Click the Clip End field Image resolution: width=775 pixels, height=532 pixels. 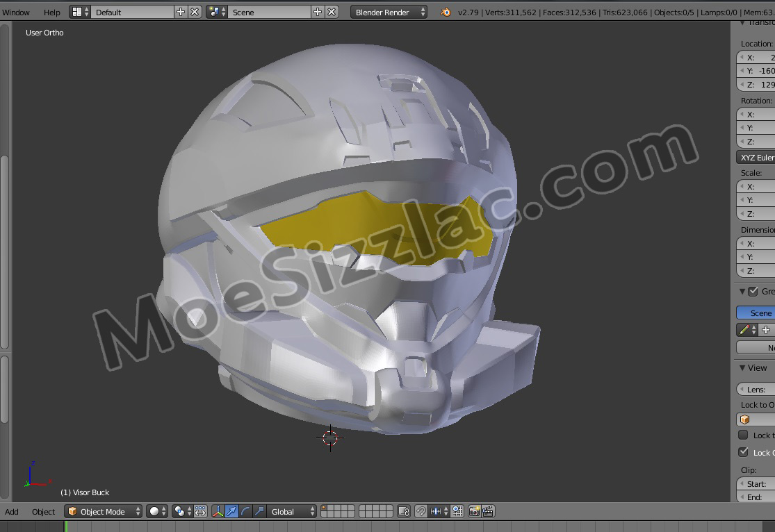pyautogui.click(x=756, y=497)
